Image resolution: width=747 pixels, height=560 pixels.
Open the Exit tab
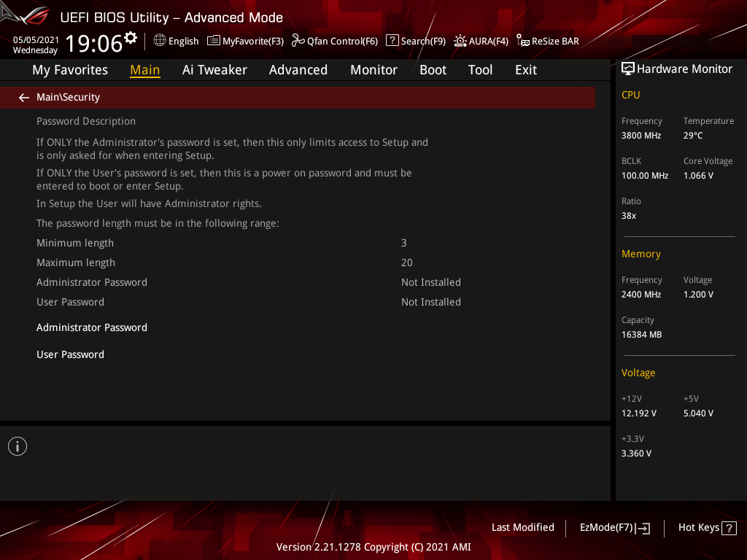point(526,70)
